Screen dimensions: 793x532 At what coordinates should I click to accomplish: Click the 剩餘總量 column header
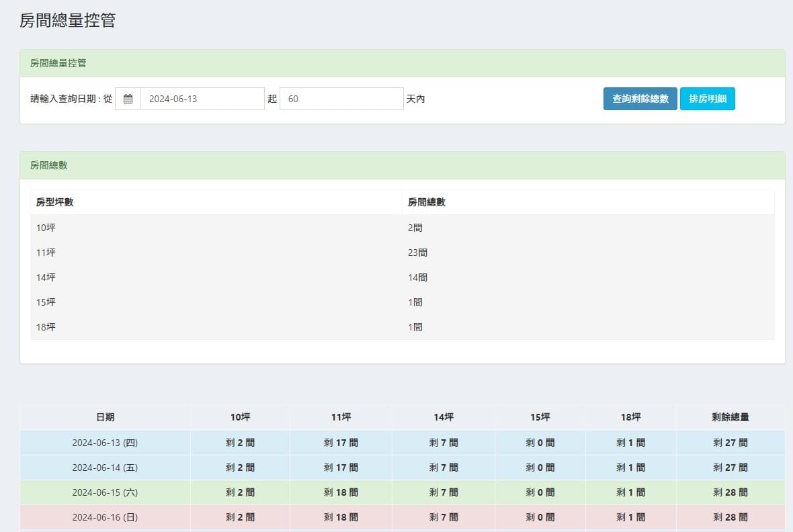point(730,417)
